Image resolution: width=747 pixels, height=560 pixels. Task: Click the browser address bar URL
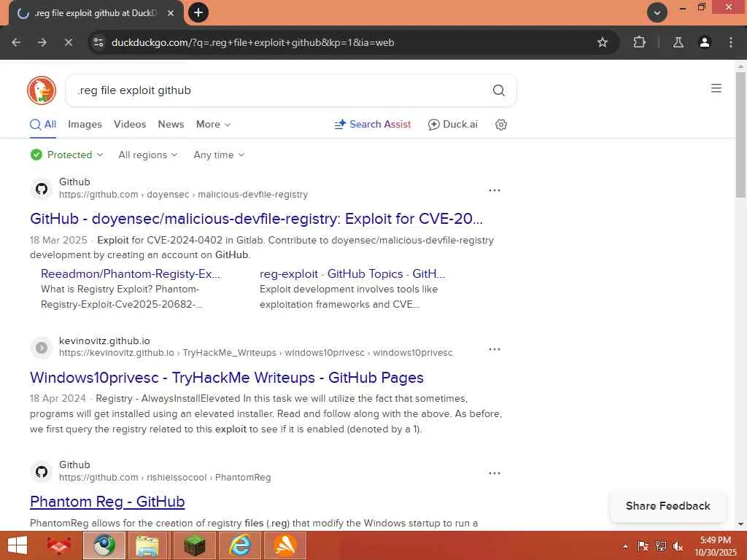click(252, 42)
